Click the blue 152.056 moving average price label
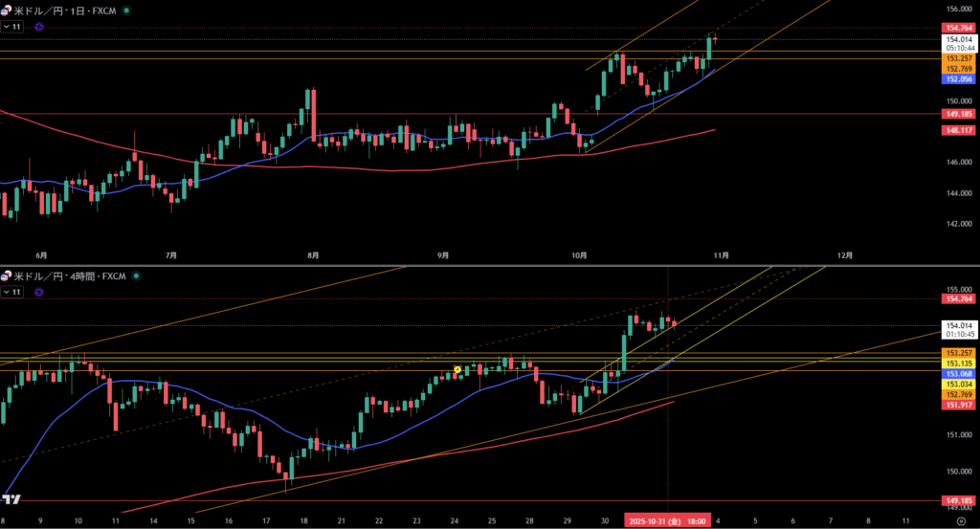The width and height of the screenshot is (980, 529). coord(958,79)
